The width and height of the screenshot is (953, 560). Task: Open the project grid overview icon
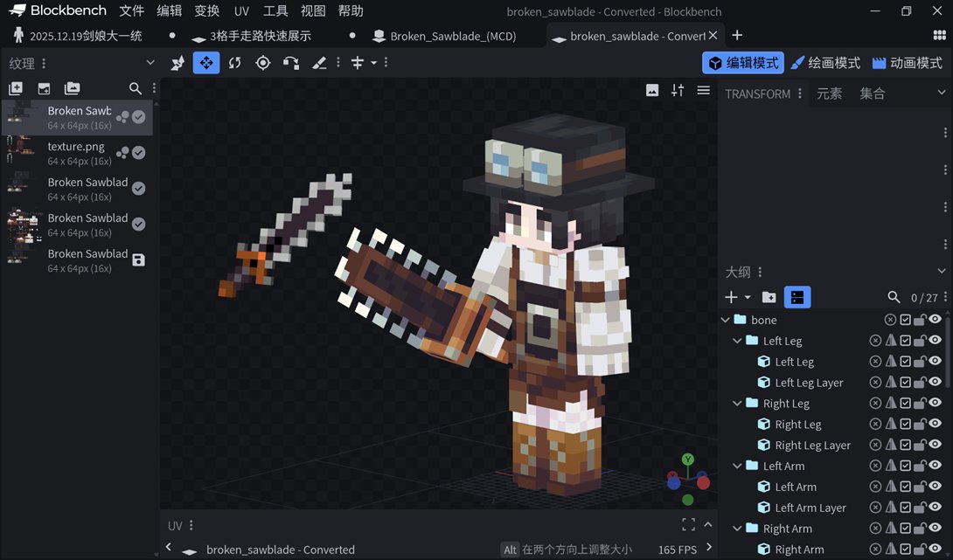tap(940, 35)
